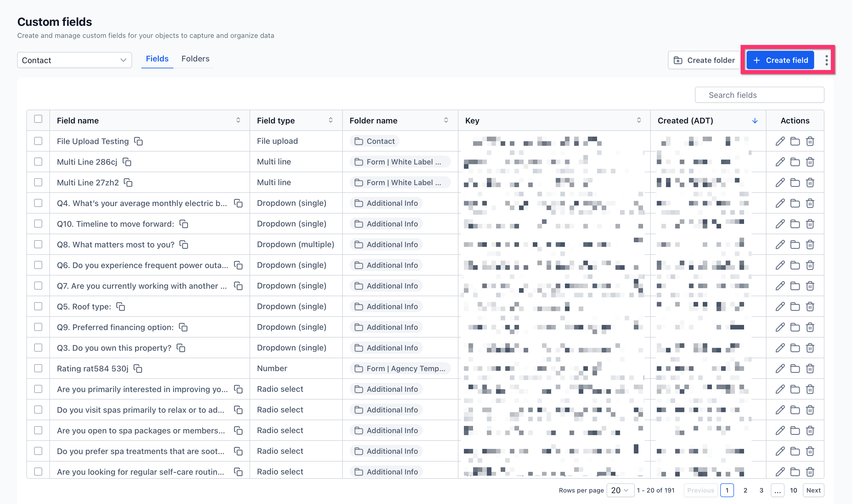Open the Contact object dropdown

(x=74, y=60)
